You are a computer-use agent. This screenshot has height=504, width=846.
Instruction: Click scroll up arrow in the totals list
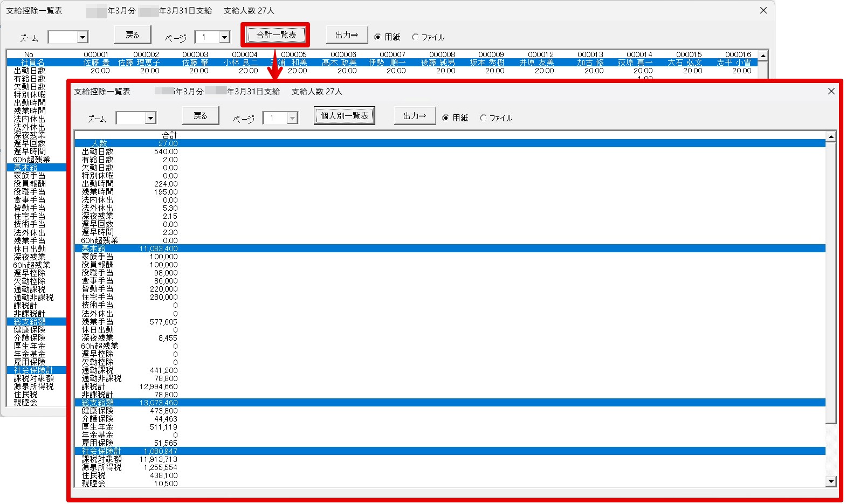(x=830, y=137)
